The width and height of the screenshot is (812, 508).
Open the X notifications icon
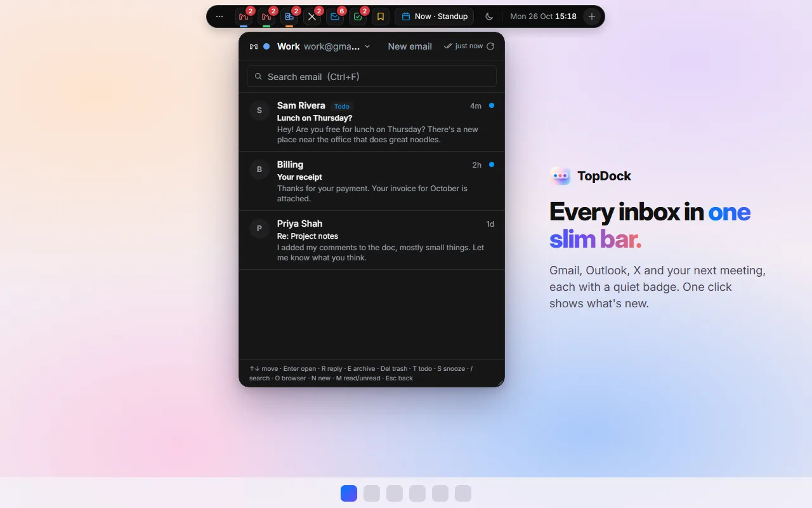pos(312,17)
